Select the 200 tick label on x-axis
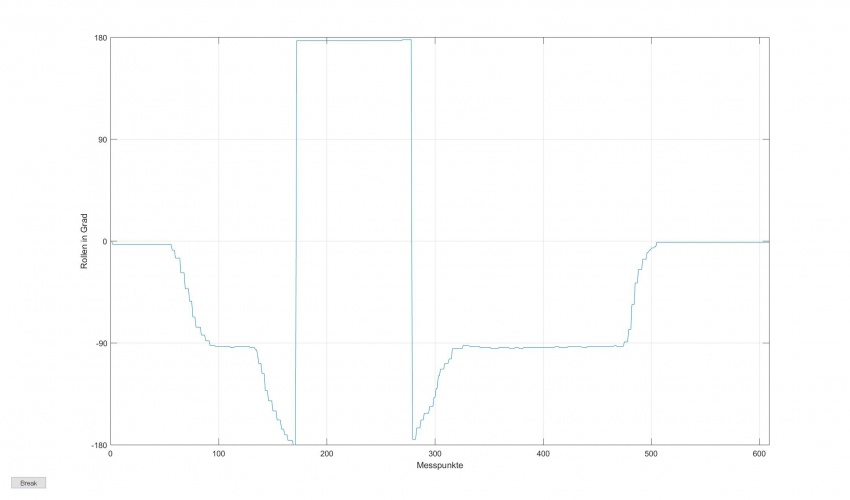The image size is (850, 500). 326,454
